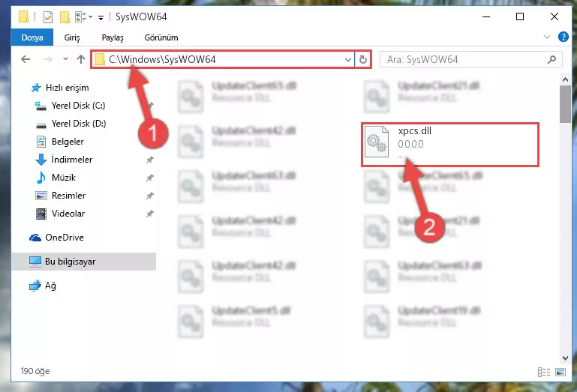
Task: Click the 190 öğe status text
Action: tap(35, 371)
